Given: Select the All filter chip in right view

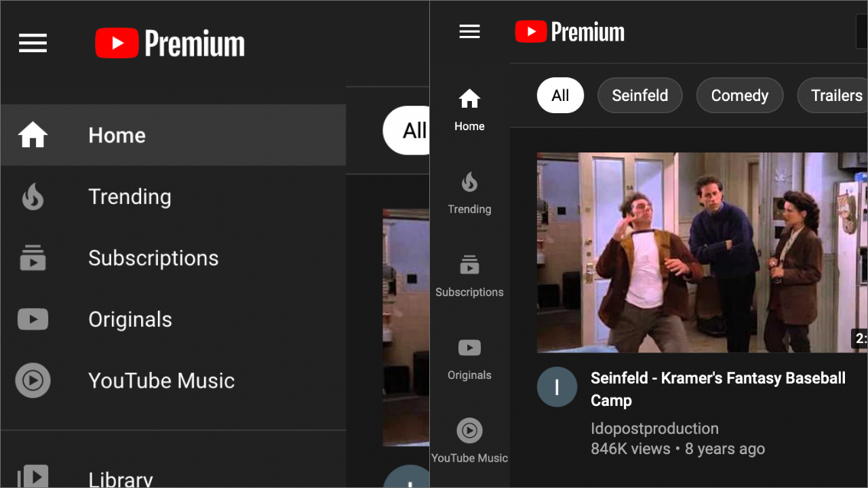Looking at the screenshot, I should point(560,96).
